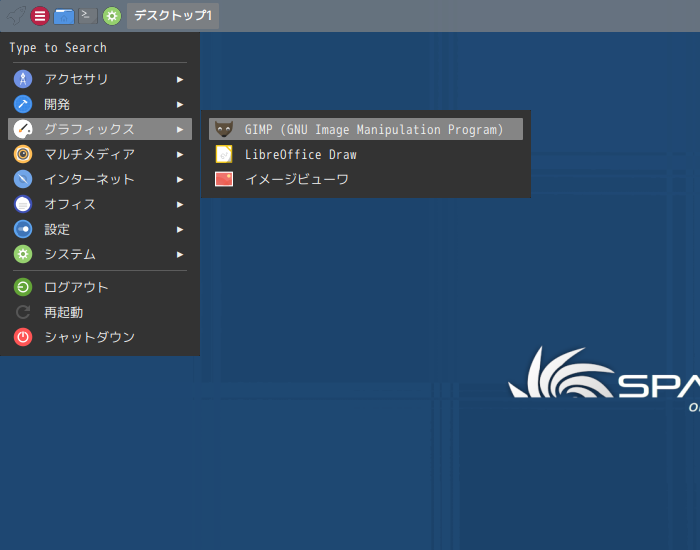The height and width of the screenshot is (550, 700).
Task: Launch GIMP (GNU Image Manipulation Program)
Action: (366, 129)
